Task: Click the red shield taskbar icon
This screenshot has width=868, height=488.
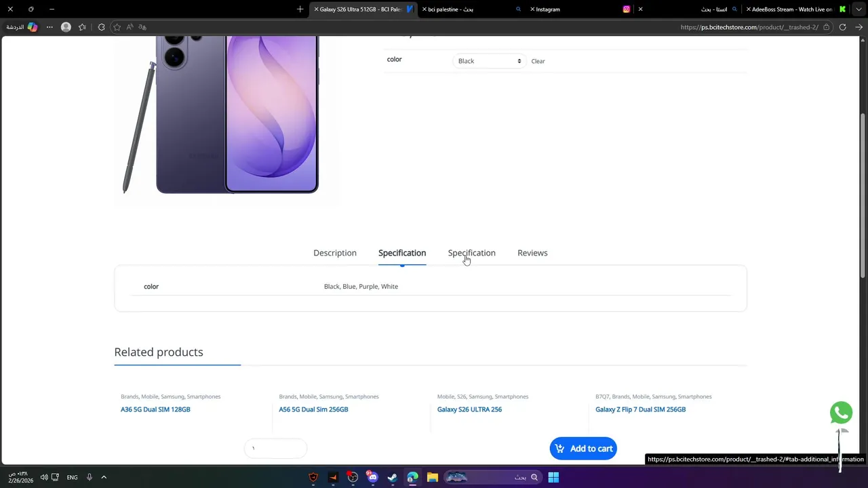Action: pos(313,477)
